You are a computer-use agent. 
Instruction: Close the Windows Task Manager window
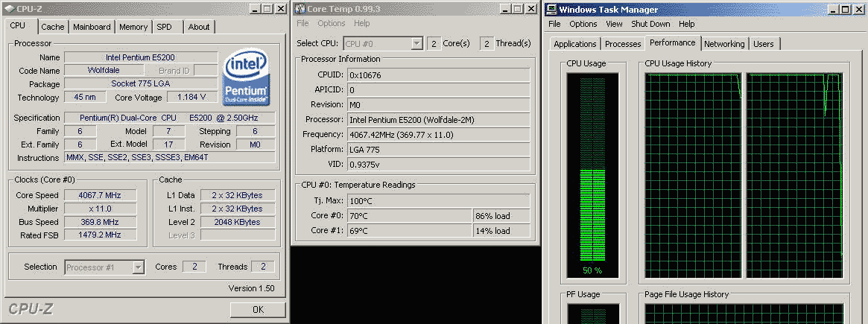pyautogui.click(x=860, y=10)
